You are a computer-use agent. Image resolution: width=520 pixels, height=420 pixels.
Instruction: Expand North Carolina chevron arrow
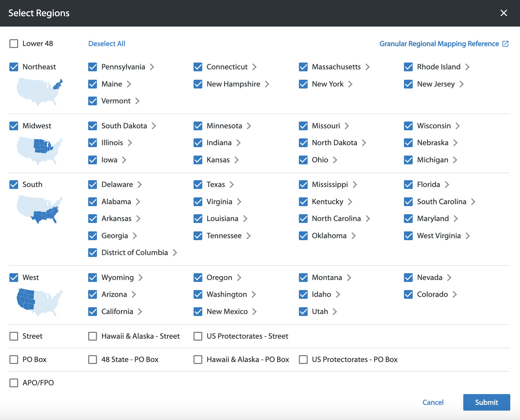point(368,218)
